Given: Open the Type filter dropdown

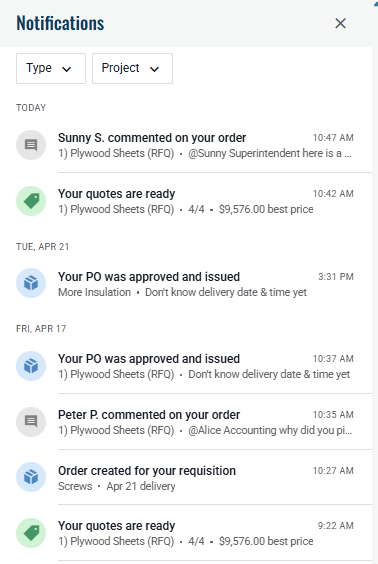Looking at the screenshot, I should pyautogui.click(x=51, y=68).
